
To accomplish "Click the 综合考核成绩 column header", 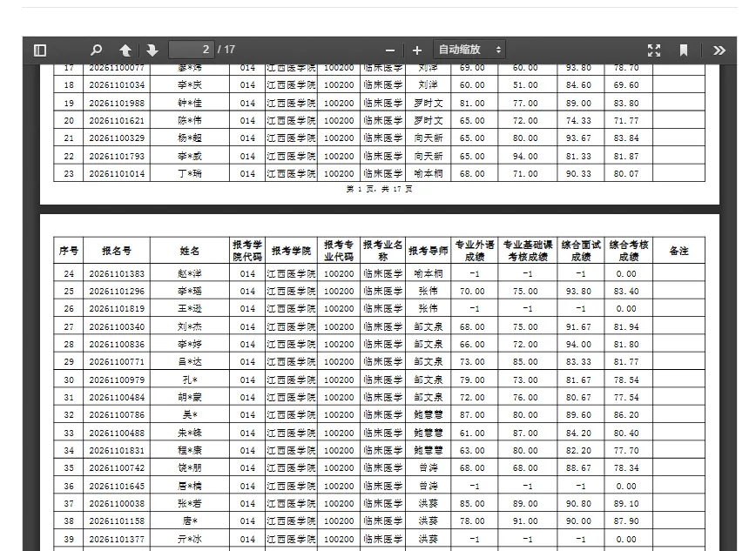I will [629, 251].
